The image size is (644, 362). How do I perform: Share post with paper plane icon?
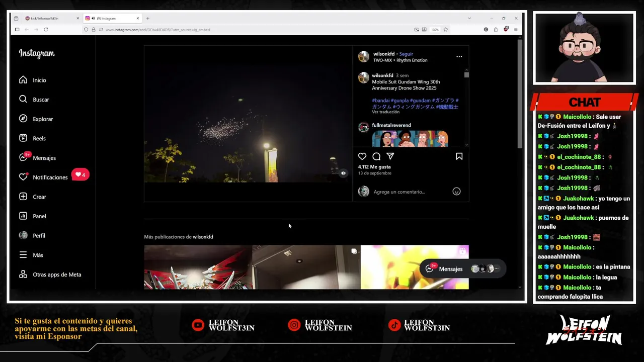tap(390, 156)
